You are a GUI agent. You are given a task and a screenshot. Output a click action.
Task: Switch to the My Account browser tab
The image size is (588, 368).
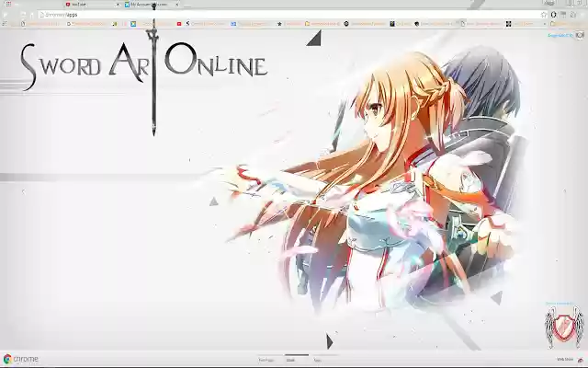click(x=150, y=5)
